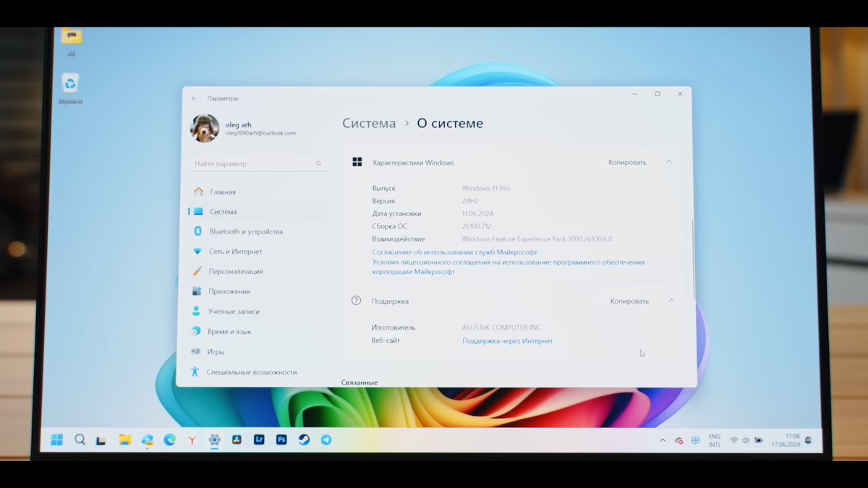
Task: Click the battery status tray icon
Action: click(758, 440)
